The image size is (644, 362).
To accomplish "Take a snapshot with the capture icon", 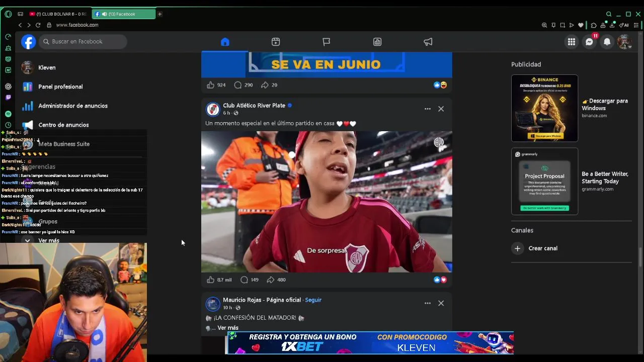I will (562, 25).
